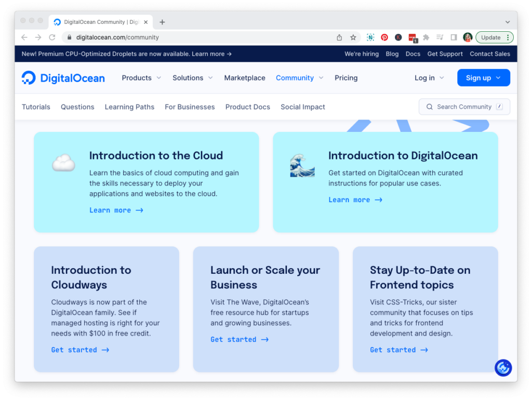Open the Pinterest extension icon
The height and width of the screenshot is (400, 532).
(384, 37)
